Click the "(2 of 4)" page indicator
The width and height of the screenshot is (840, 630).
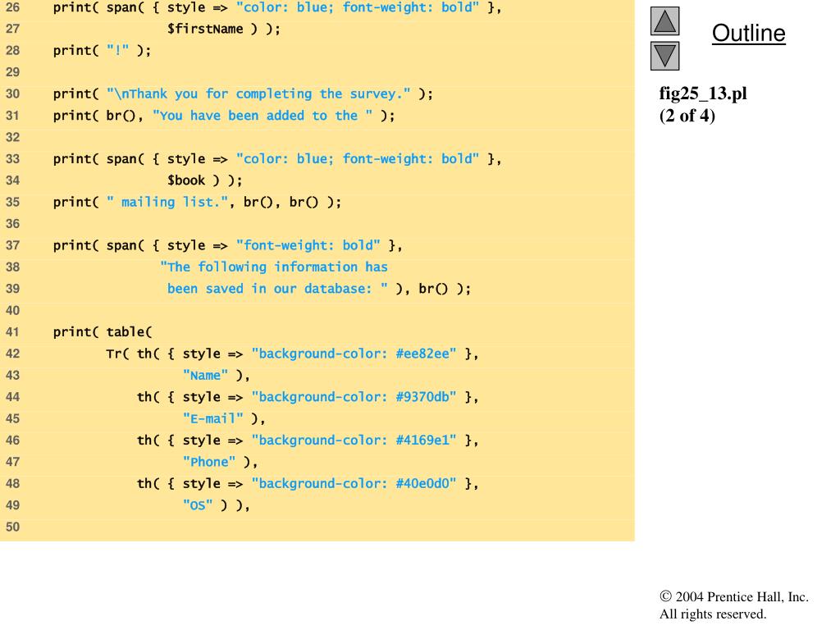coord(687,116)
